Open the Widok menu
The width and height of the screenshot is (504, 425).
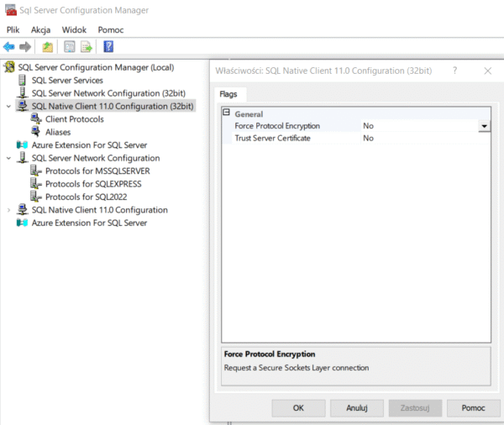point(74,30)
